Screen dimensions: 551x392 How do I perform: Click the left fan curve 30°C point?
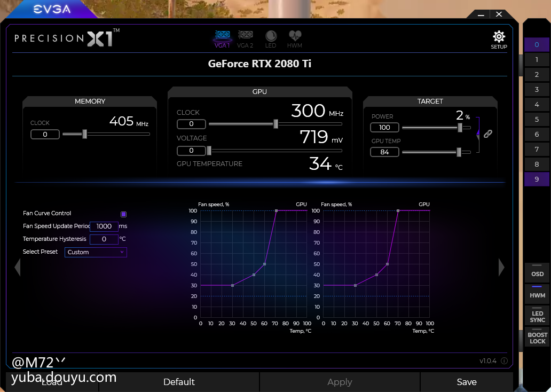[233, 286]
